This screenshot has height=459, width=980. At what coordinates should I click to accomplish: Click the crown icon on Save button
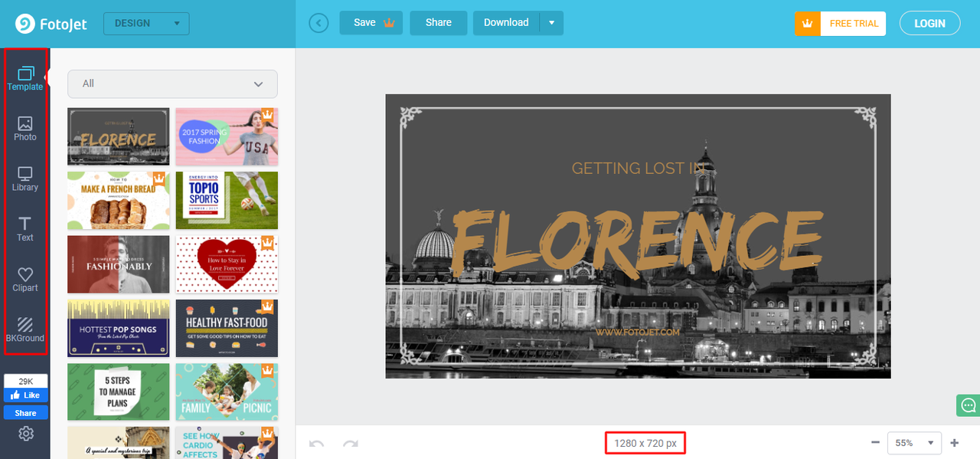click(389, 23)
